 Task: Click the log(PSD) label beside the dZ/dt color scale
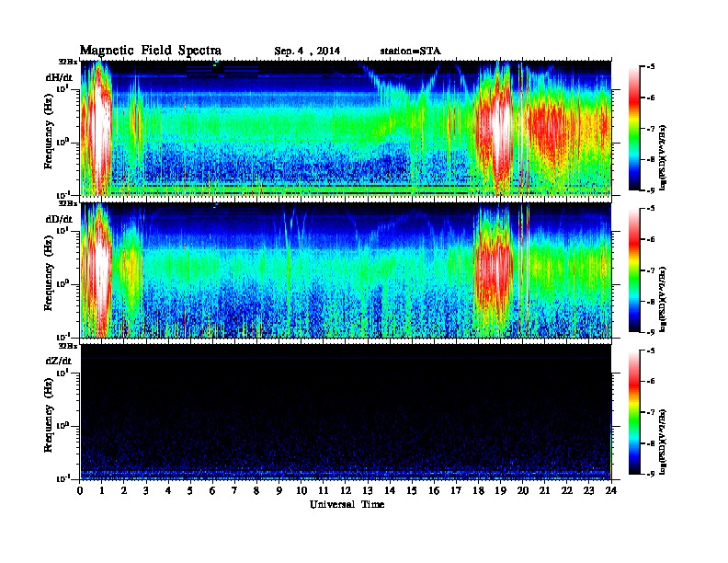pyautogui.click(x=663, y=441)
